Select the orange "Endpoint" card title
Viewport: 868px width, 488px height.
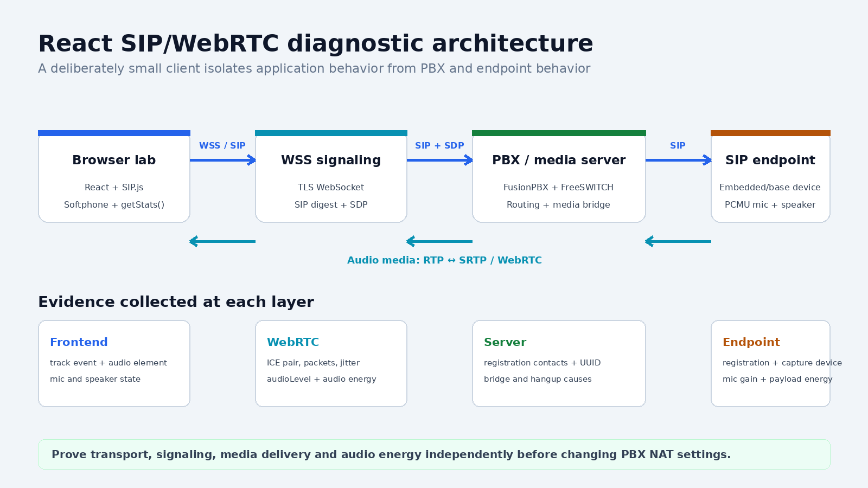click(x=751, y=342)
